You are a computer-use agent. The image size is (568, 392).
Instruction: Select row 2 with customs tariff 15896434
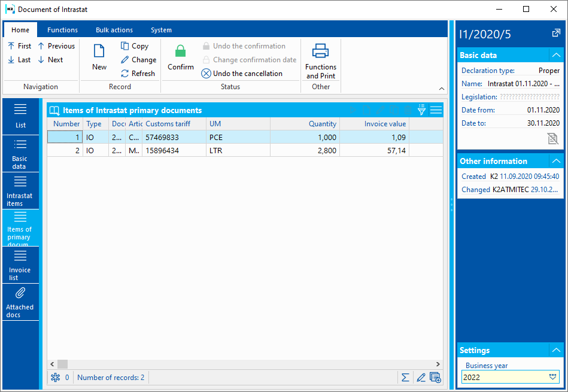(168, 150)
